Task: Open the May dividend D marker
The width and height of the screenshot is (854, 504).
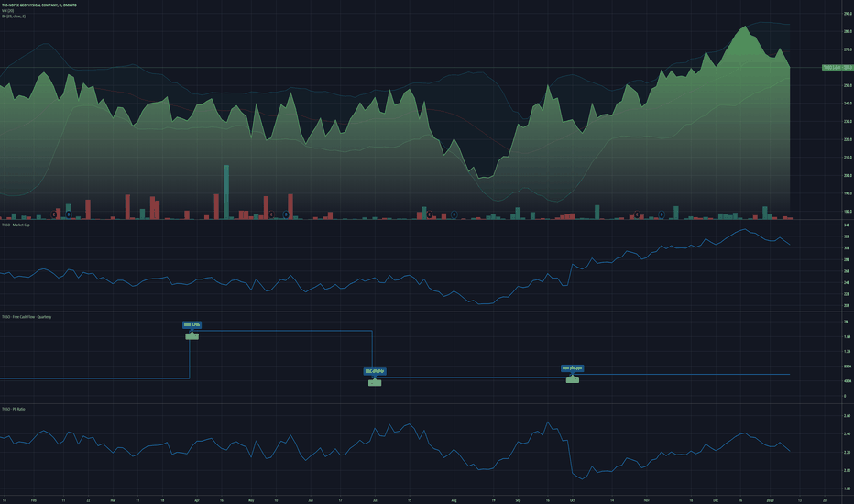Action: tap(286, 214)
